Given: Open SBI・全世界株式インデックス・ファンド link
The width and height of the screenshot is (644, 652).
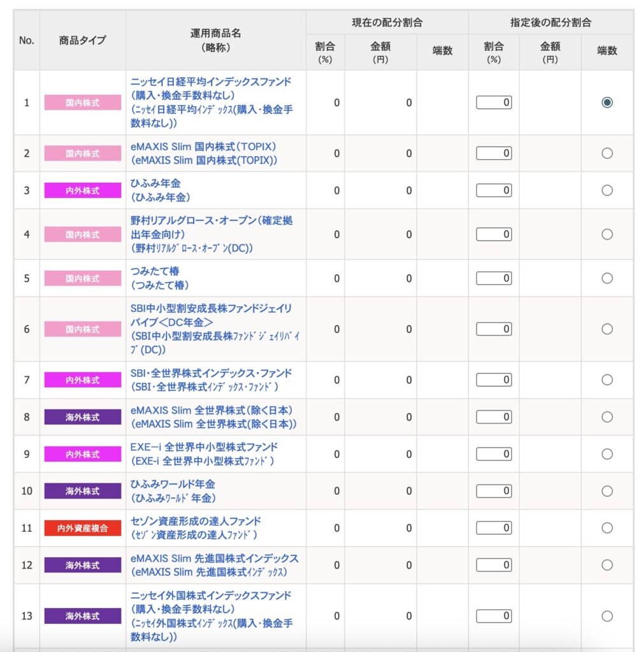Looking at the screenshot, I should click(211, 373).
